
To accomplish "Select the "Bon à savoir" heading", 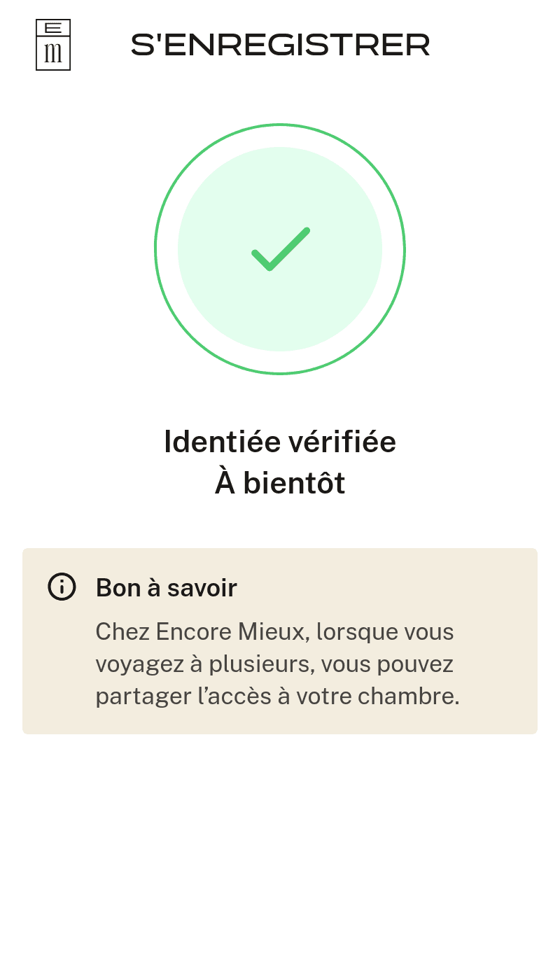I will point(167,588).
